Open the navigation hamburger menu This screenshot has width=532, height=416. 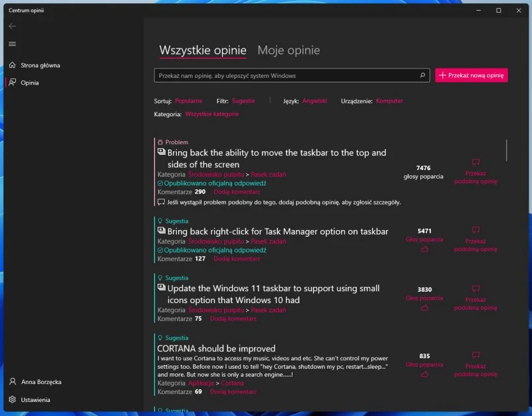click(12, 43)
